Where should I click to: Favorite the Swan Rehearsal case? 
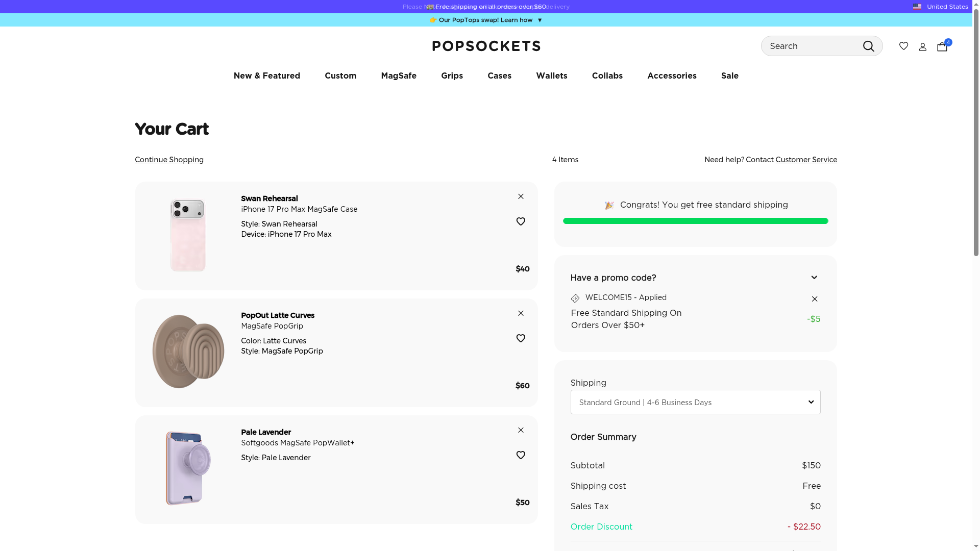[521, 221]
